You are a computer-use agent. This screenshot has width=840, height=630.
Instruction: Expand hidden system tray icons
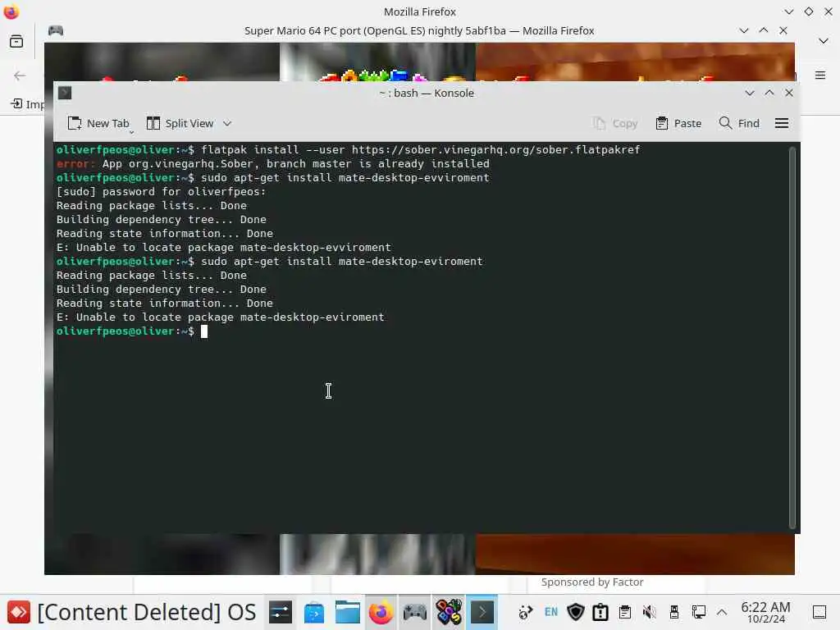[x=722, y=612]
